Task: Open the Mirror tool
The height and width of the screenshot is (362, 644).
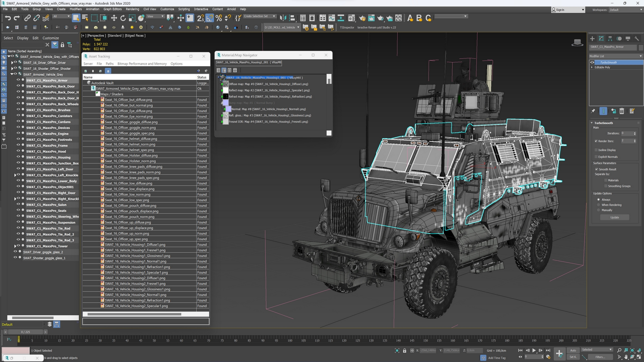Action: (x=283, y=18)
